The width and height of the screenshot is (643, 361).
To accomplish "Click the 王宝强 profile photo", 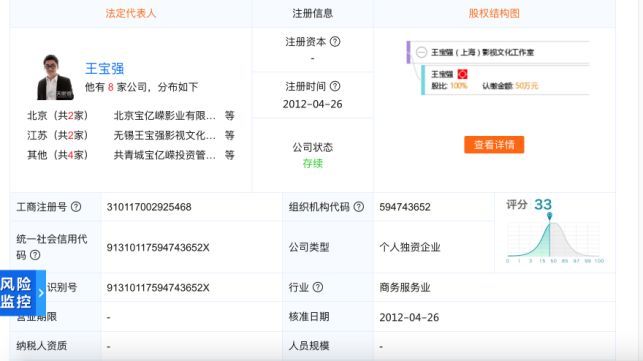I will [55, 77].
